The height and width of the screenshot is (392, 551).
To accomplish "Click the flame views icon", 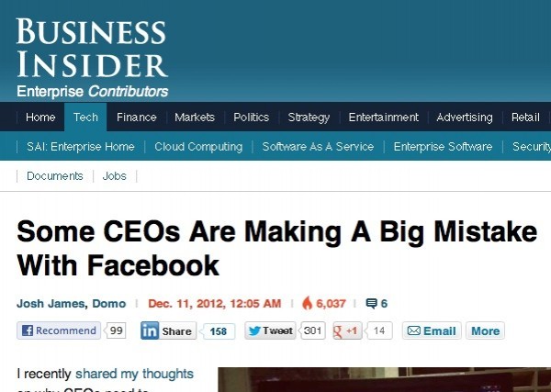I will (x=307, y=303).
